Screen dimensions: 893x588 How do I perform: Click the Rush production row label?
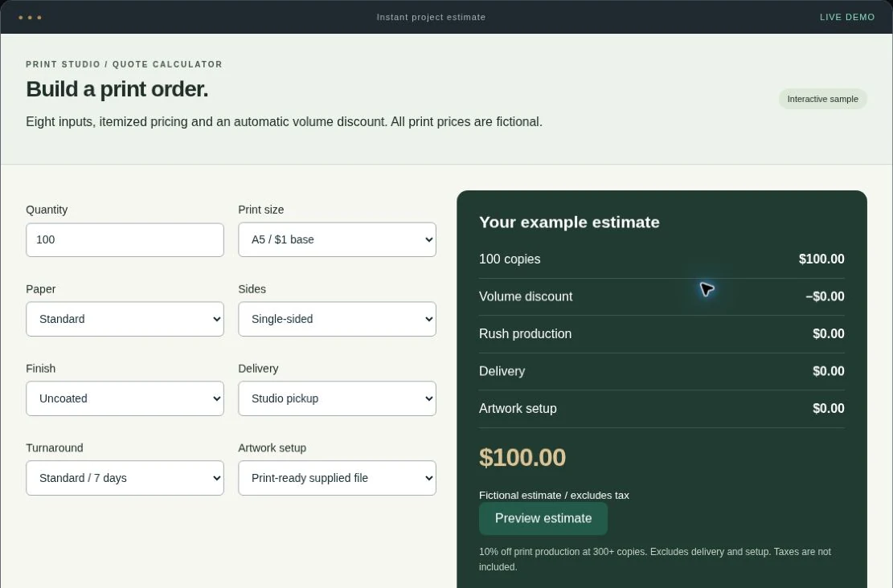525,334
